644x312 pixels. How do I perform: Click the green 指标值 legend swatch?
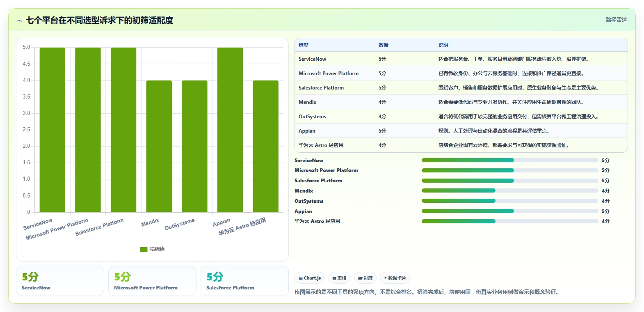tap(144, 249)
